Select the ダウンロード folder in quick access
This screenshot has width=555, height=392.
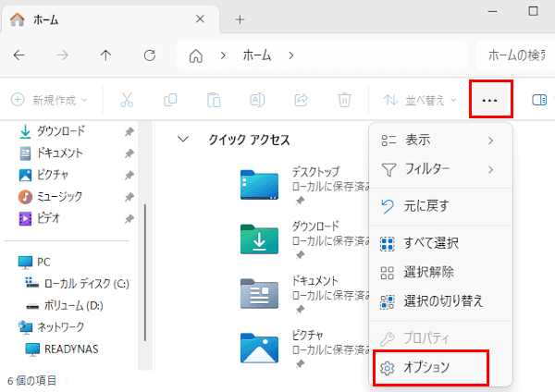pyautogui.click(x=259, y=239)
